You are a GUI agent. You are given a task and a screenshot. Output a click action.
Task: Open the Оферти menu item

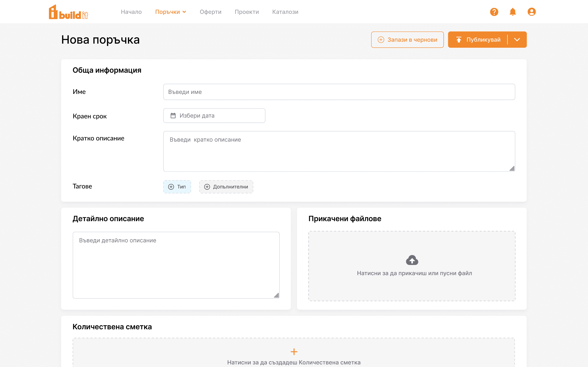(210, 12)
